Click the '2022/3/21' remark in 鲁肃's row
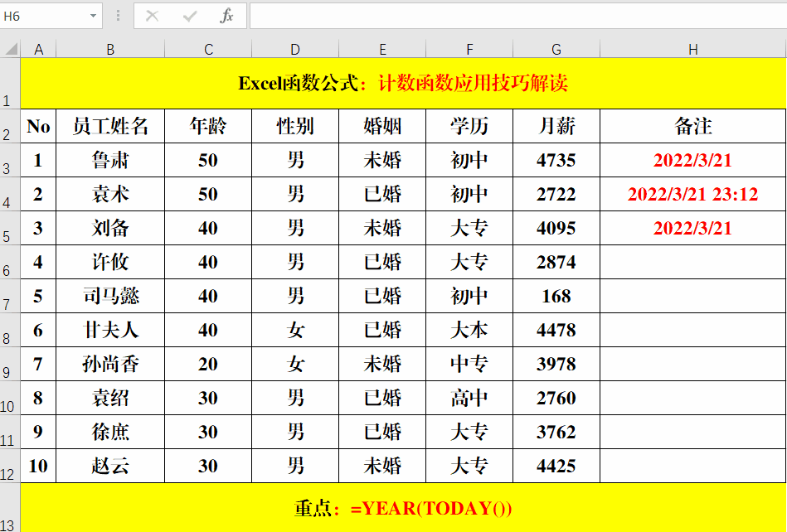 pyautogui.click(x=693, y=160)
